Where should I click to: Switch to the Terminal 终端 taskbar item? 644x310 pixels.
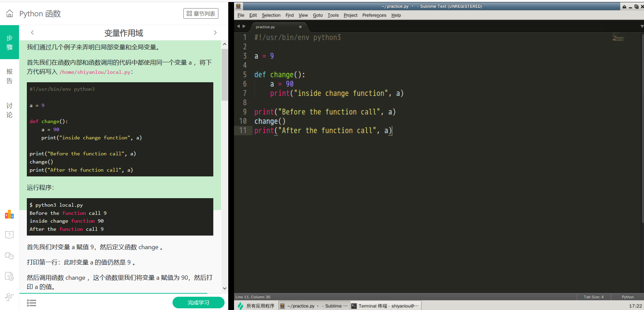[385, 306]
